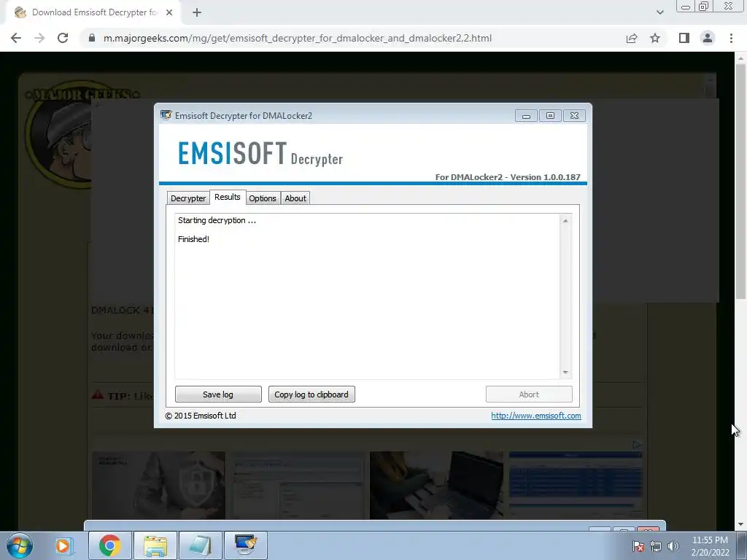Click the Chrome address bar URL
This screenshot has width=747, height=560.
[x=298, y=38]
